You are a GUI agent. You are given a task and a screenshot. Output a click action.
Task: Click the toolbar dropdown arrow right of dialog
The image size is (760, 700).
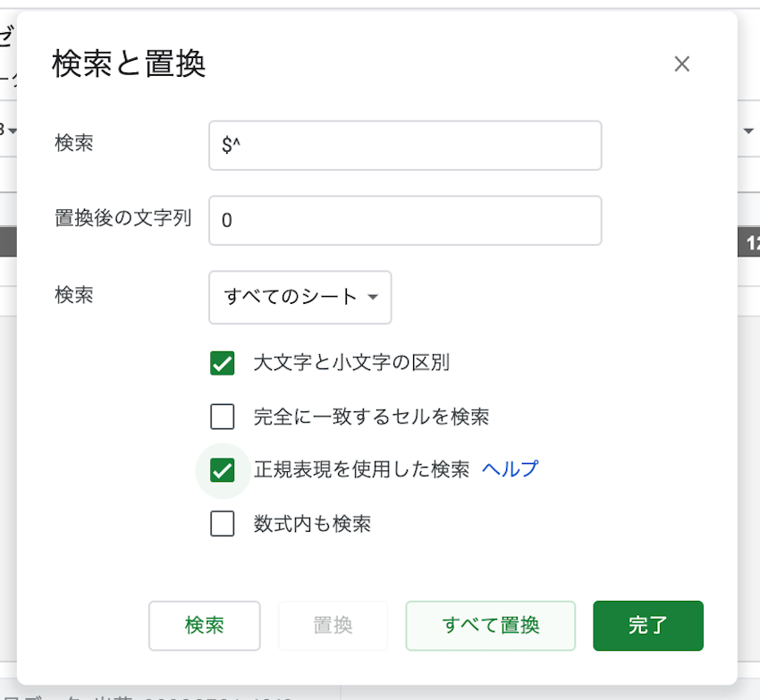click(748, 131)
